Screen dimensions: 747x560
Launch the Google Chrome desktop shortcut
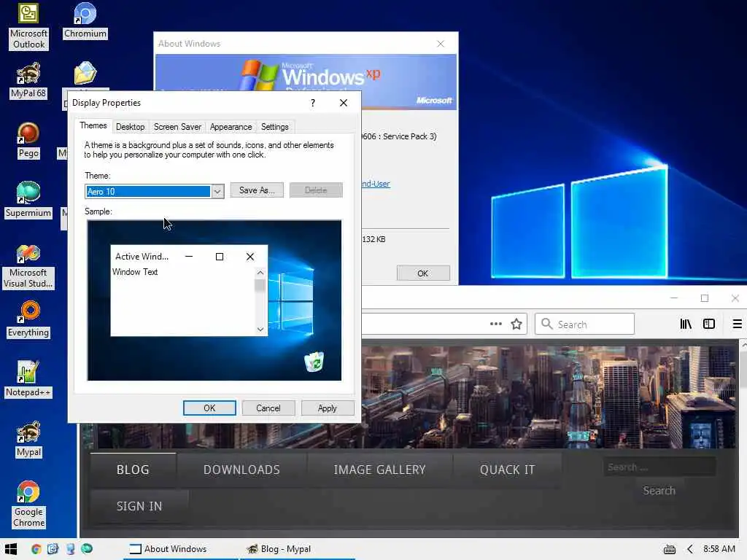(x=28, y=505)
